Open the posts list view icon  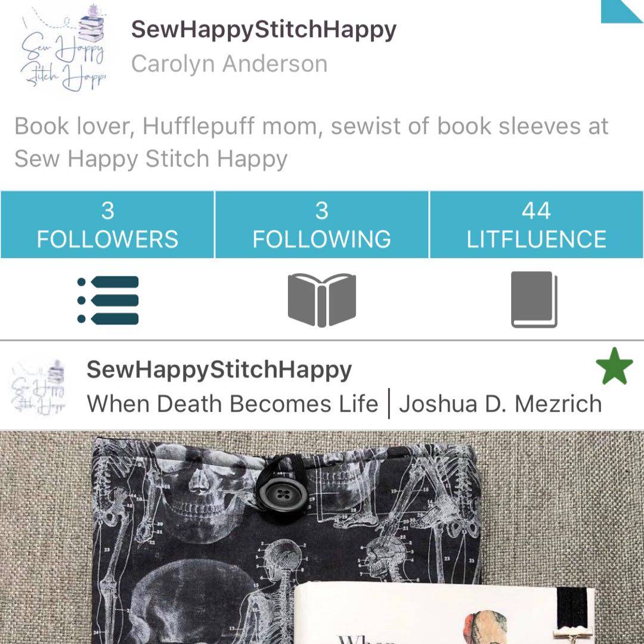click(108, 300)
